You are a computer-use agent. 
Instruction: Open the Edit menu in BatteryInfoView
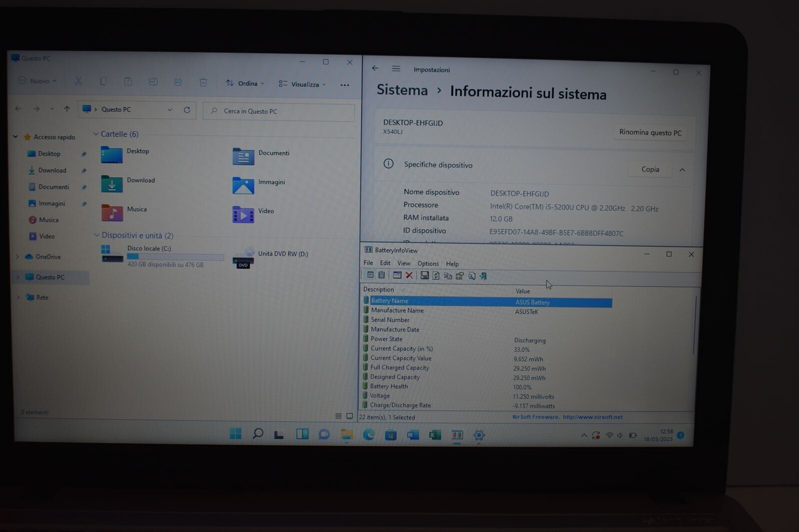[385, 263]
